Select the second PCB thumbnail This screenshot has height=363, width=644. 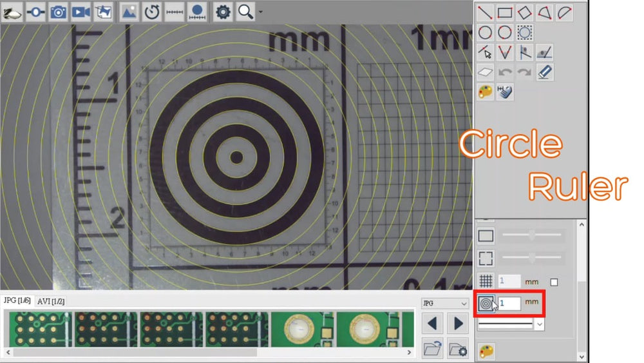106,329
